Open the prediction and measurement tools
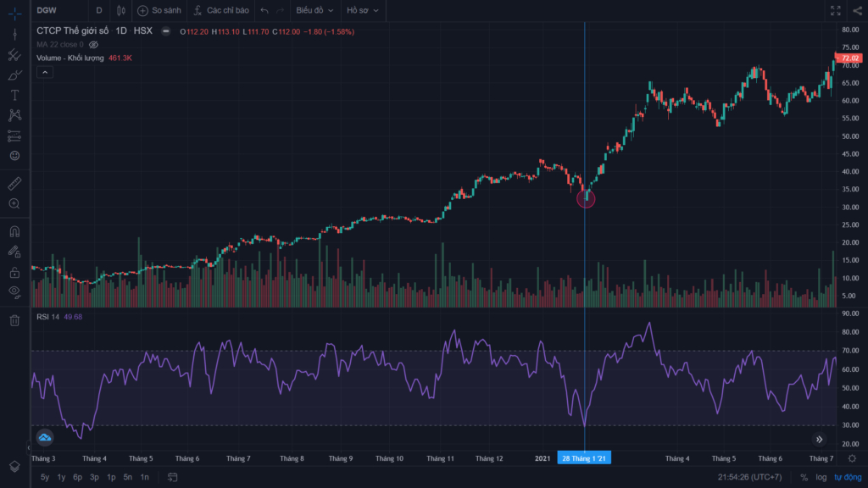Screen dimensions: 868x488 15,136
